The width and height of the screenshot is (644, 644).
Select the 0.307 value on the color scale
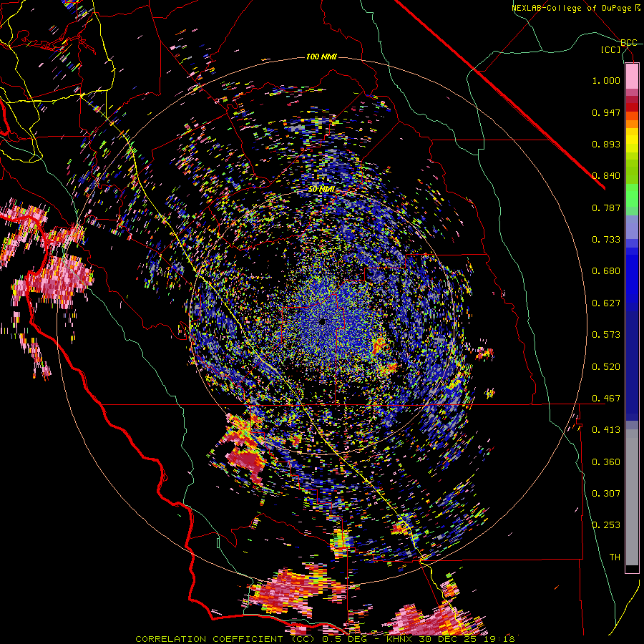pyautogui.click(x=606, y=494)
